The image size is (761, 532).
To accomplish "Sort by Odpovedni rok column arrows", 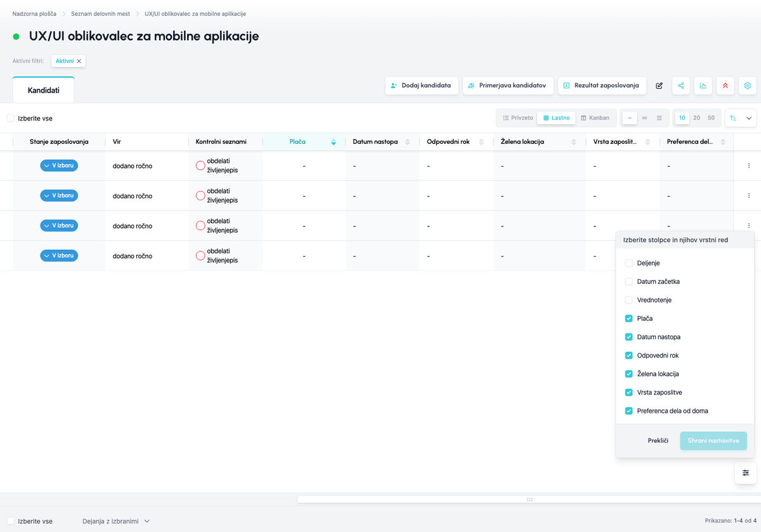I will coord(481,142).
